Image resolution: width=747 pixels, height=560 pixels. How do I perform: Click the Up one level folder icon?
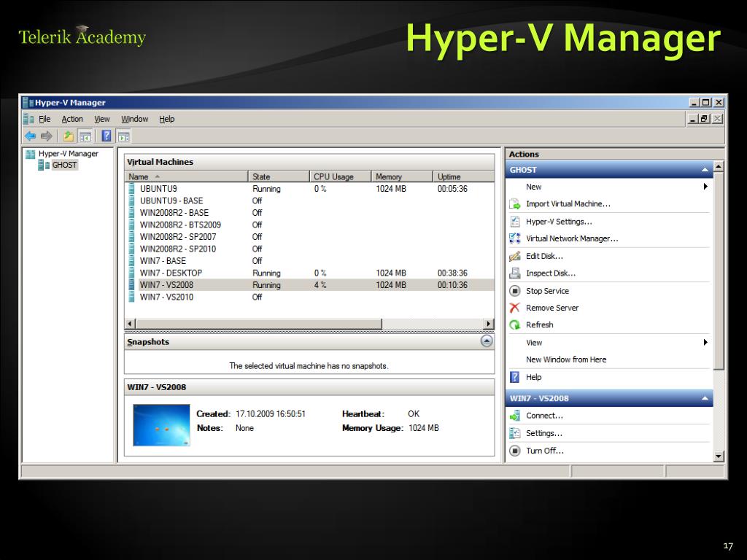[69, 136]
